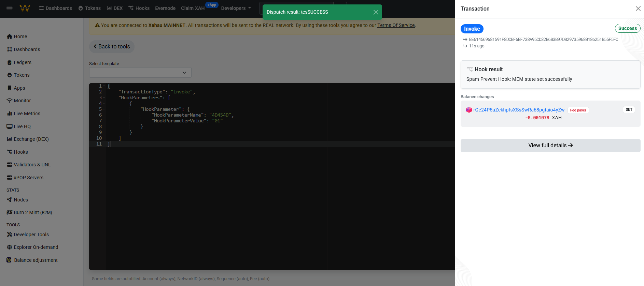The width and height of the screenshot is (644, 286).
Task: Click the Invoke transaction type badge
Action: tap(472, 29)
